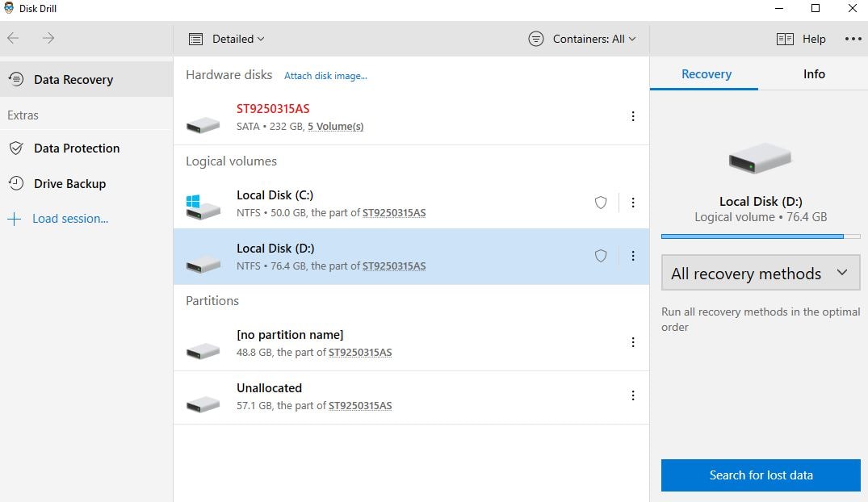Click the Drive Backup clock icon
This screenshot has height=502, width=868.
click(17, 183)
